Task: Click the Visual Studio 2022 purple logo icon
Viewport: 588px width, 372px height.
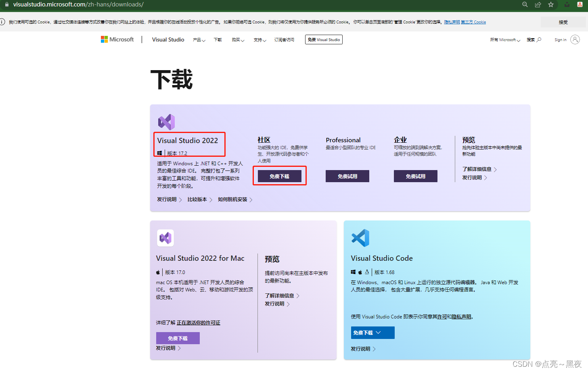Action: pyautogui.click(x=166, y=122)
